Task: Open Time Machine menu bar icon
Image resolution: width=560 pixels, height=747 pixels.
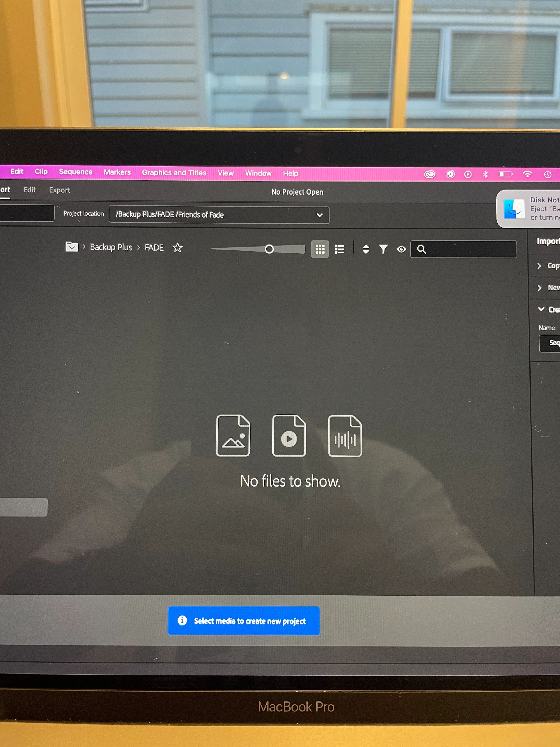Action: point(547,175)
